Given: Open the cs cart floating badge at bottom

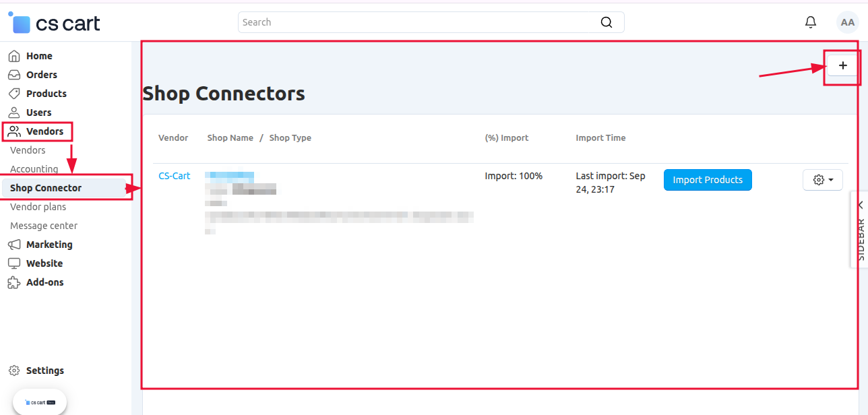Looking at the screenshot, I should (40, 402).
